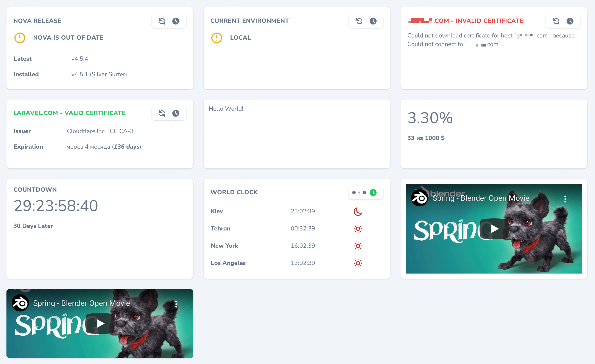Play the right Spring Blender video
This screenshot has width=595, height=364.
(x=494, y=229)
